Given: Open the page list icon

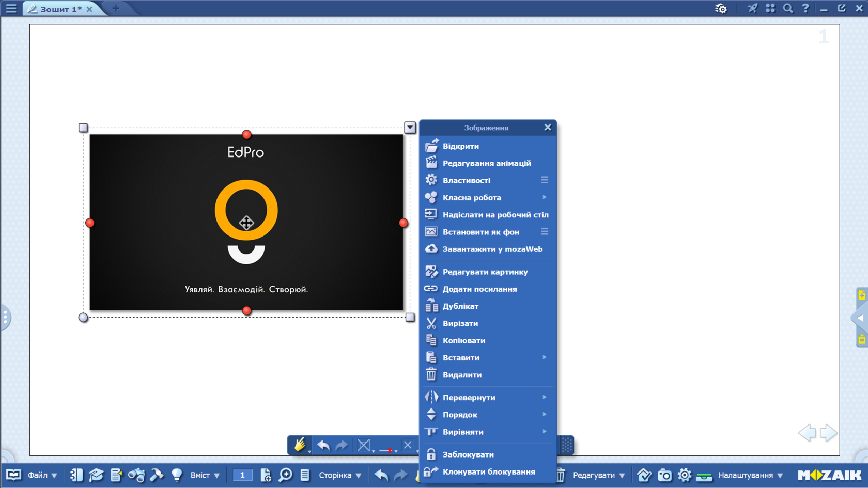Looking at the screenshot, I should click(305, 475).
